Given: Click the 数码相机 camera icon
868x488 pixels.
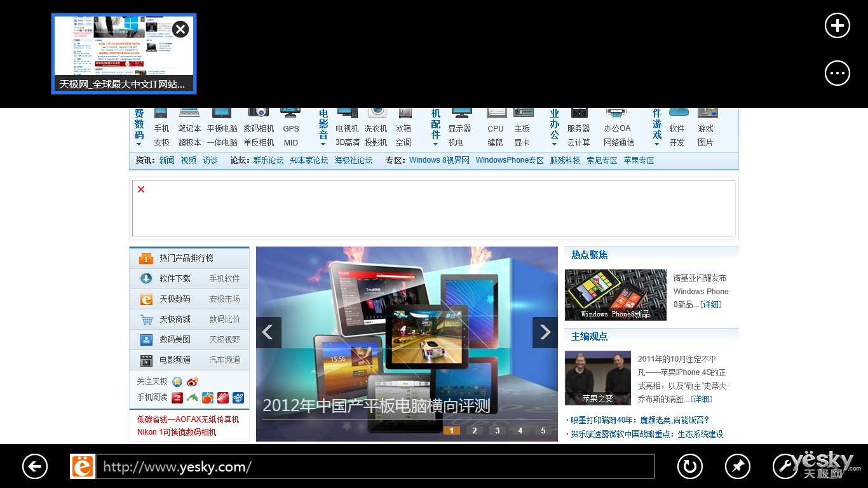Looking at the screenshot, I should tap(258, 112).
